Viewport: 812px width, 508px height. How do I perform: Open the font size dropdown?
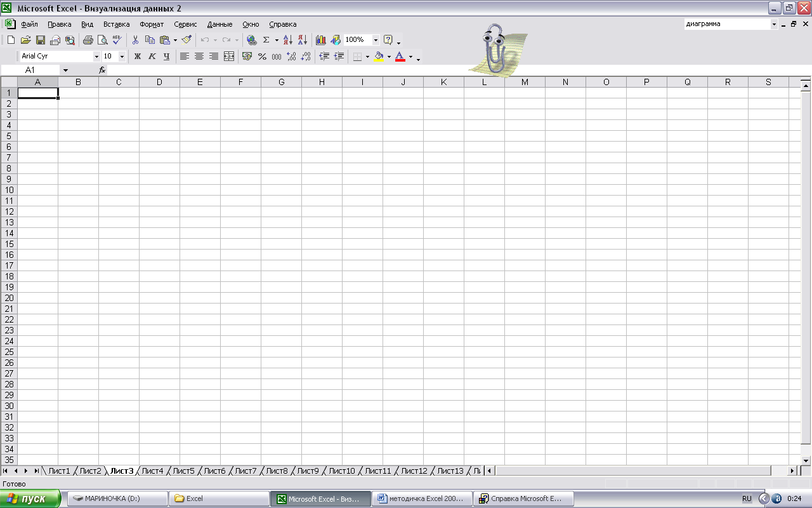[x=122, y=57]
